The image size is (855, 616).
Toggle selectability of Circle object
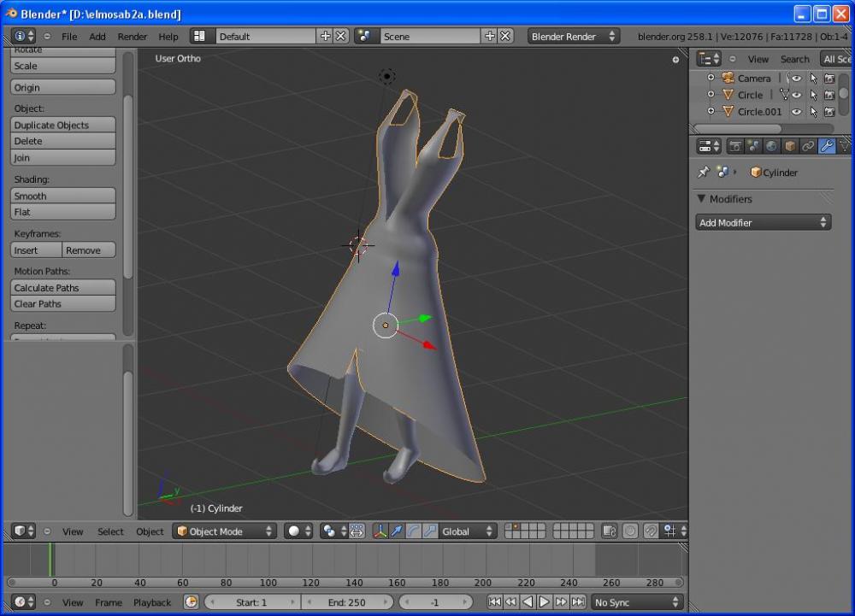pyautogui.click(x=813, y=95)
